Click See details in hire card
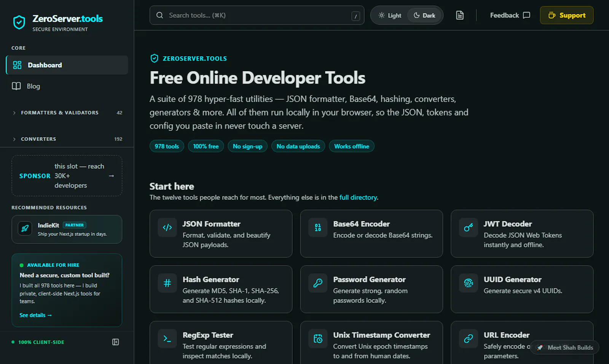The image size is (609, 364). [35, 315]
